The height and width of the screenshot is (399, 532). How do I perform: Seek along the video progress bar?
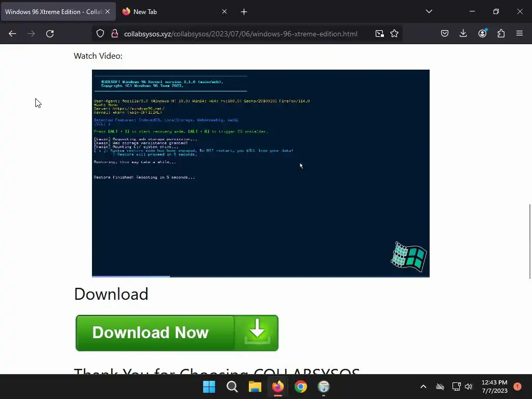click(x=261, y=276)
